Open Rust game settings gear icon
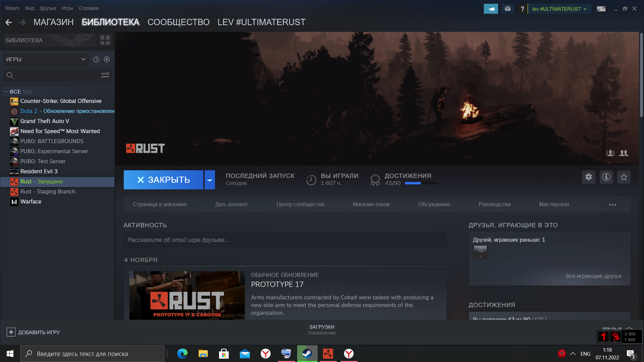Screen dimensions: 644x362 coord(589,177)
